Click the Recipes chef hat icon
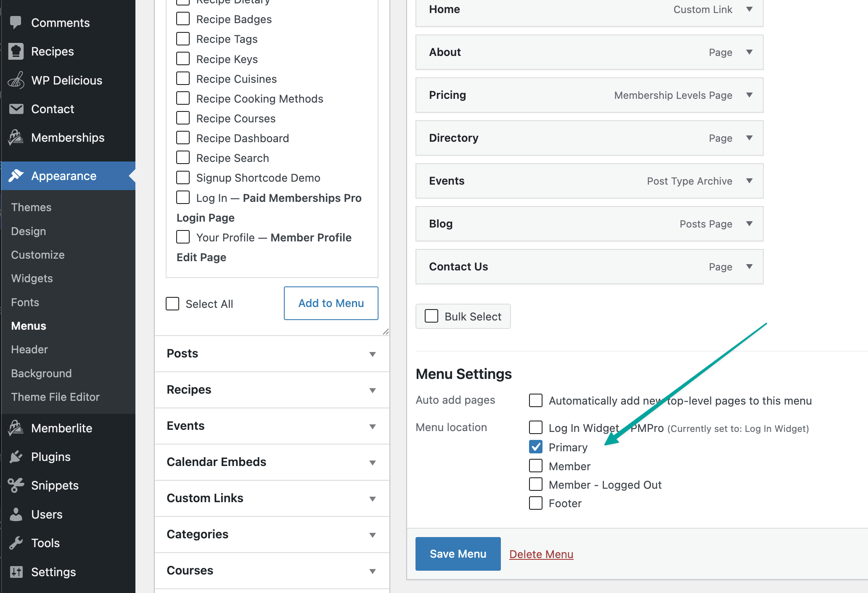Screen dimensions: 868x593 tap(16, 51)
